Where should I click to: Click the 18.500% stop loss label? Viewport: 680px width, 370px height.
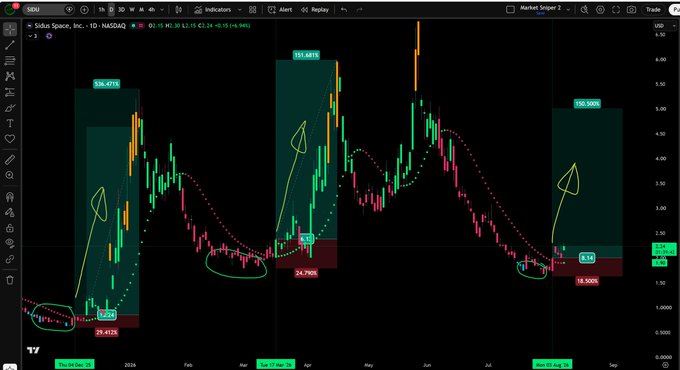[x=587, y=281]
